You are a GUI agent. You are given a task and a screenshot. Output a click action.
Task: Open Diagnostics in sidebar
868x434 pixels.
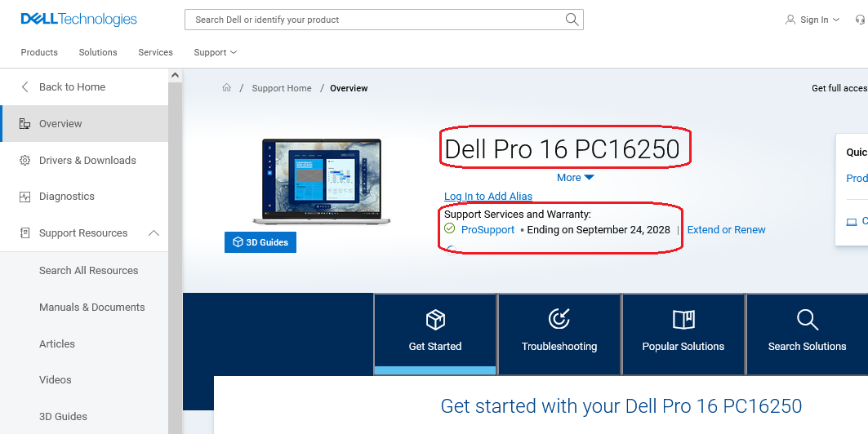pos(84,197)
